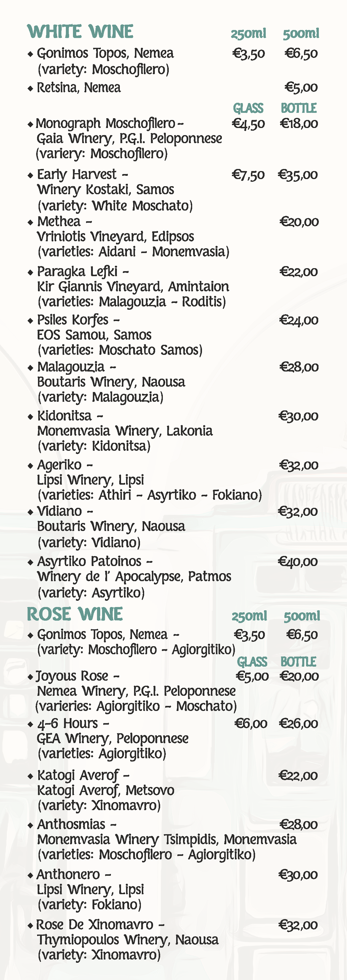Click the bullet diamond beside Katogi Averof
The image size is (347, 980).
[31, 776]
